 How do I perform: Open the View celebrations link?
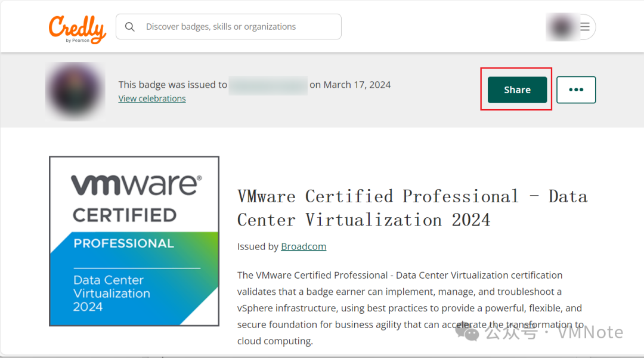pyautogui.click(x=152, y=98)
